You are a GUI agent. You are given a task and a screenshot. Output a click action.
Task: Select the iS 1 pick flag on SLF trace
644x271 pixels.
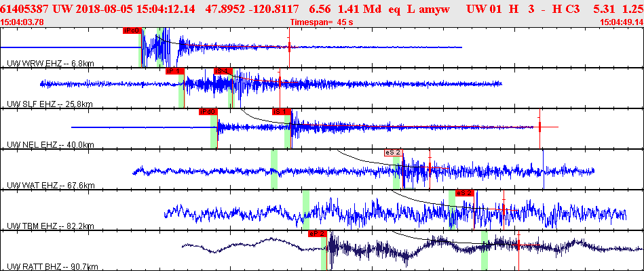click(x=223, y=71)
